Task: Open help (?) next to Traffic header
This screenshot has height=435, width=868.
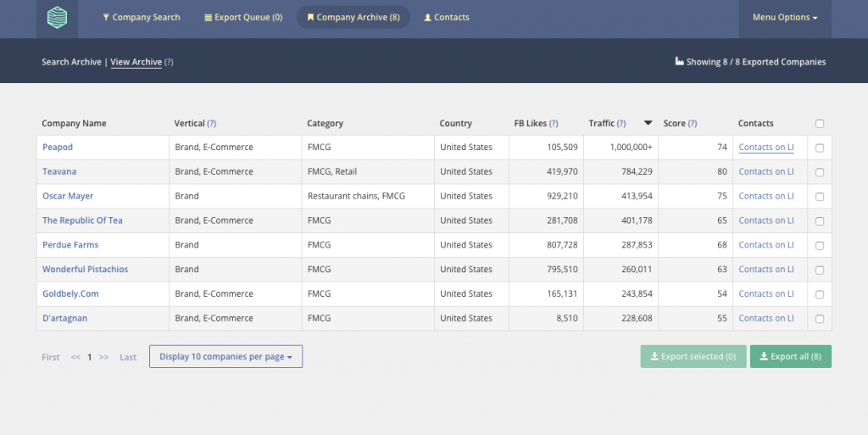Action: coord(621,124)
